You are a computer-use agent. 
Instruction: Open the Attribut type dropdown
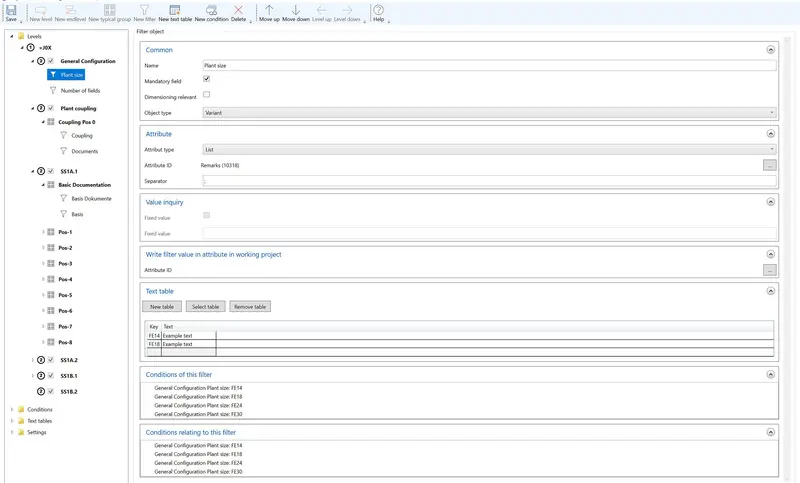pyautogui.click(x=489, y=149)
